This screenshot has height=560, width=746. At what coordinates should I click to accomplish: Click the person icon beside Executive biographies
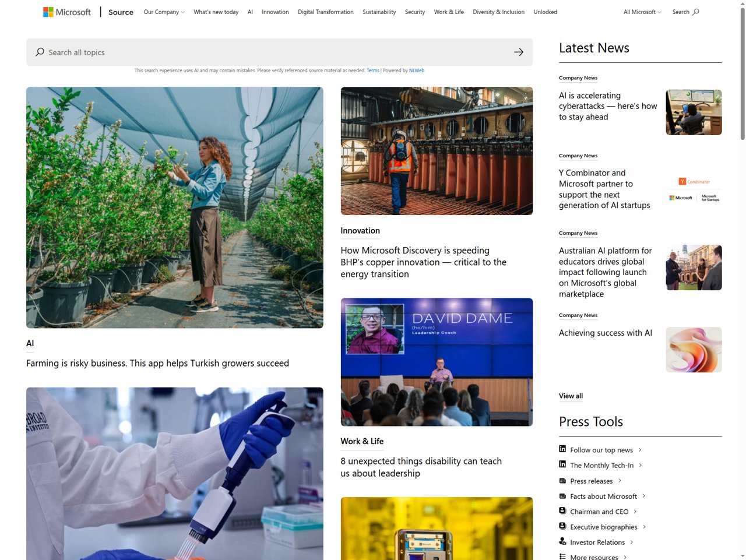[562, 526]
